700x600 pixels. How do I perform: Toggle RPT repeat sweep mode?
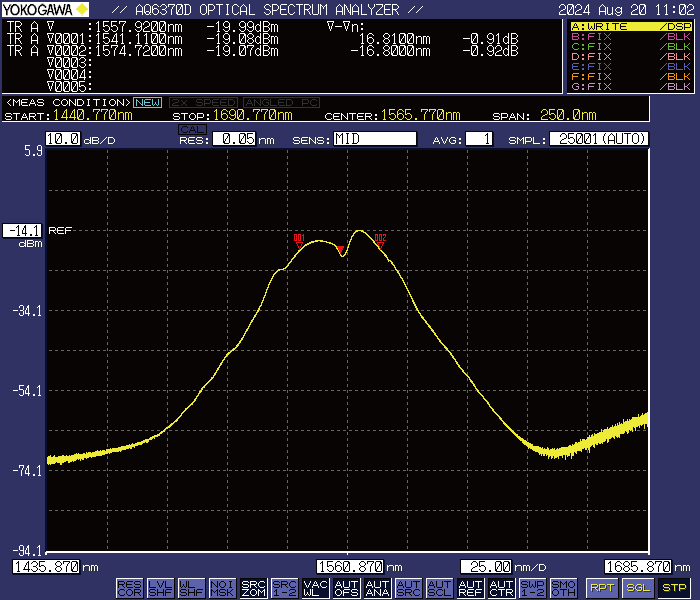coord(601,588)
